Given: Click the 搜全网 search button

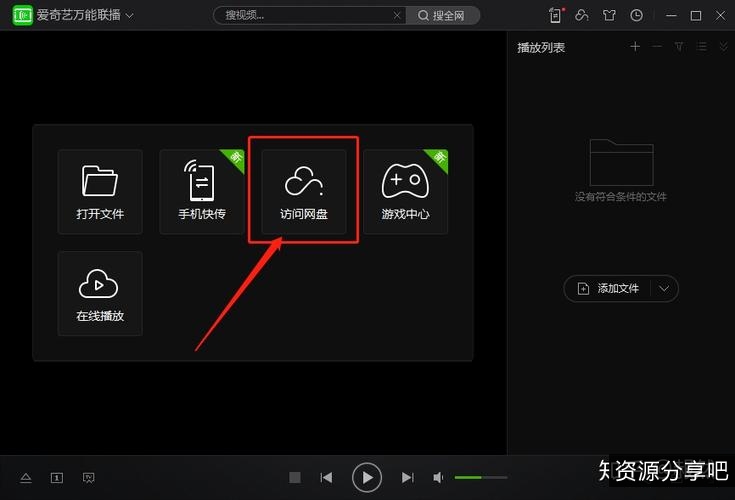Looking at the screenshot, I should [x=443, y=15].
